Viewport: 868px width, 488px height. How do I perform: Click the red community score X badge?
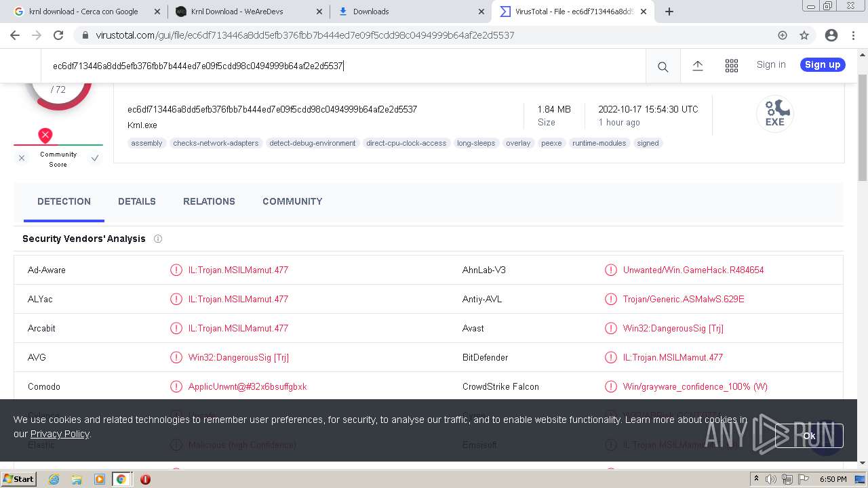pos(45,135)
